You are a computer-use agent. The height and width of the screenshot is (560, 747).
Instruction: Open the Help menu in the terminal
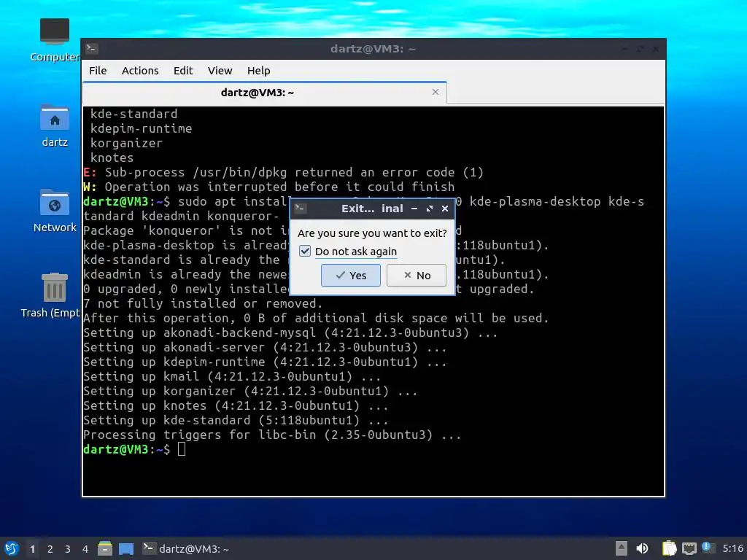259,71
